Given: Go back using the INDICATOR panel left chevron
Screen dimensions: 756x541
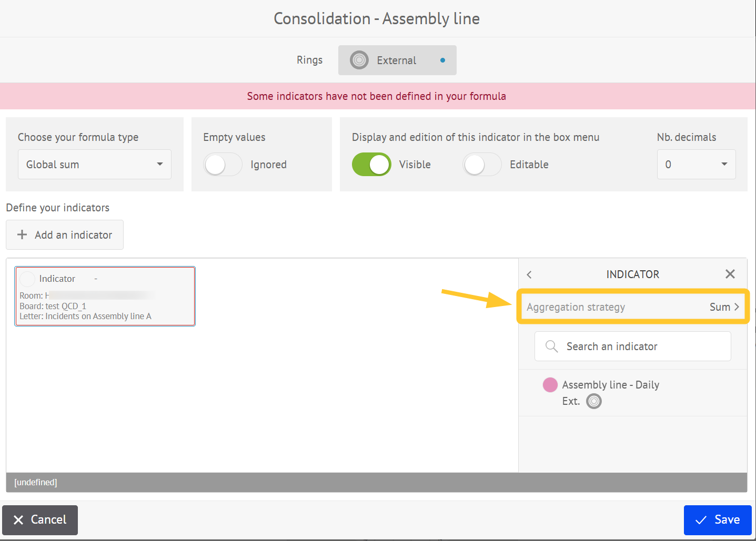Looking at the screenshot, I should point(529,274).
